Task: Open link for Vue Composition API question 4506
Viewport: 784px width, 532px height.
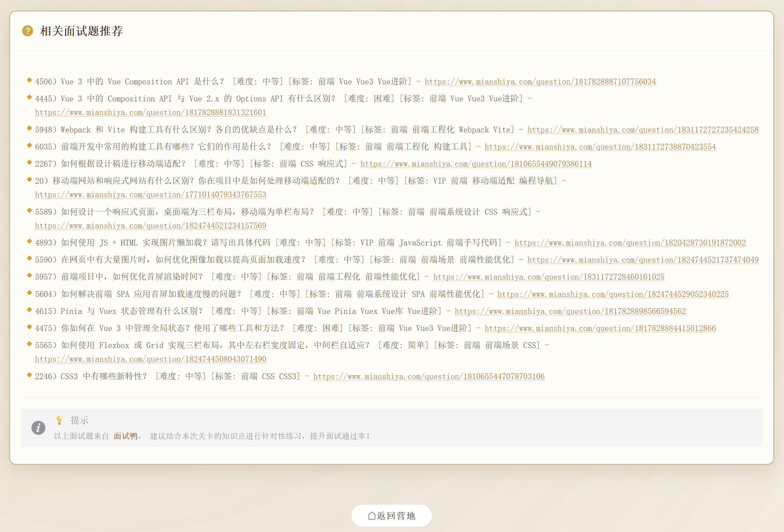Action: [x=540, y=82]
